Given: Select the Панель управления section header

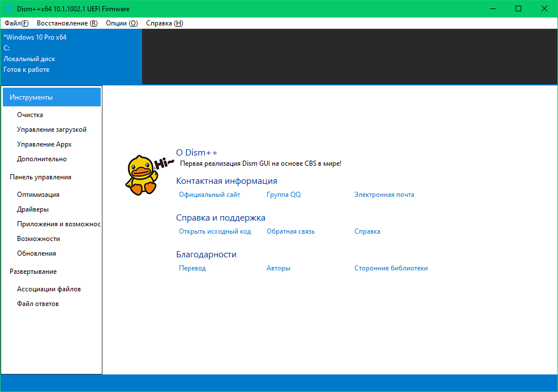Looking at the screenshot, I should click(40, 177).
